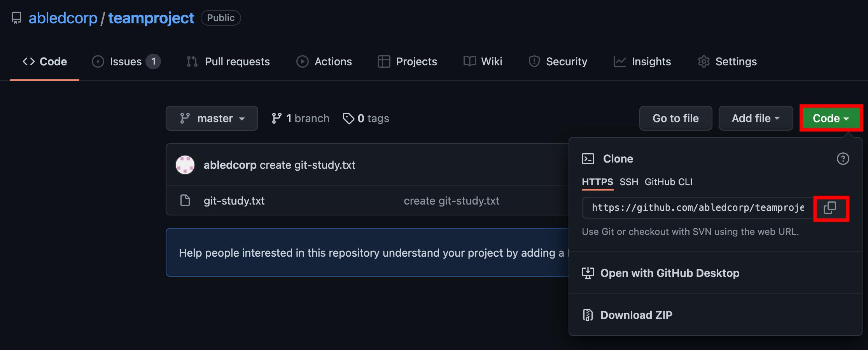Click the Clone help question-mark icon

843,159
